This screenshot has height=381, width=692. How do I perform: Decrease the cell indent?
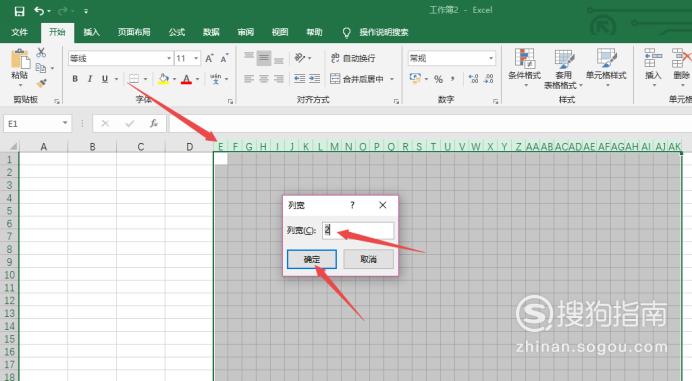pos(300,79)
